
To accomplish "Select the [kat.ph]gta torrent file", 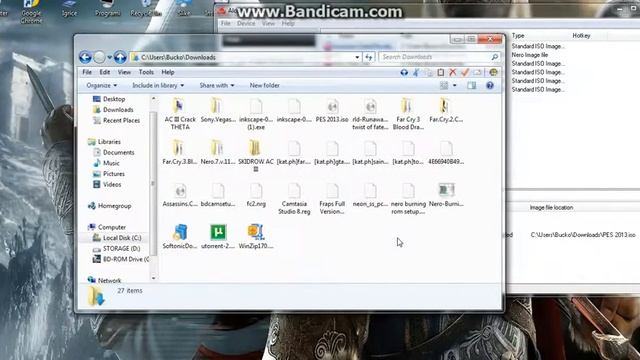I will [332, 153].
